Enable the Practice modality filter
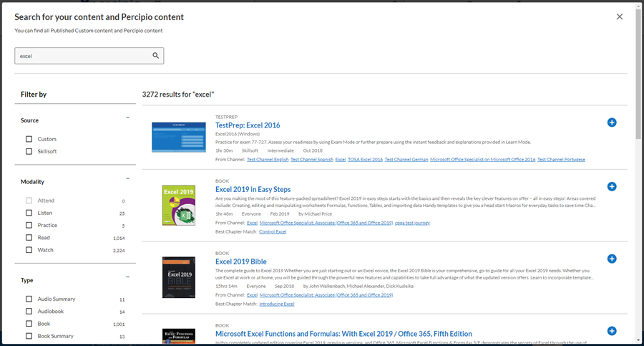Screen dimensions: 644x346 coord(29,225)
